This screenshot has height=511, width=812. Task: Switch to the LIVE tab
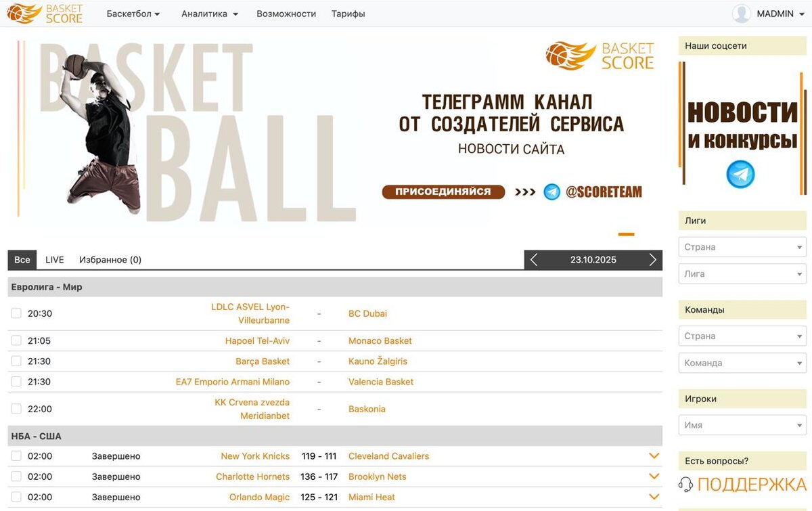(55, 260)
